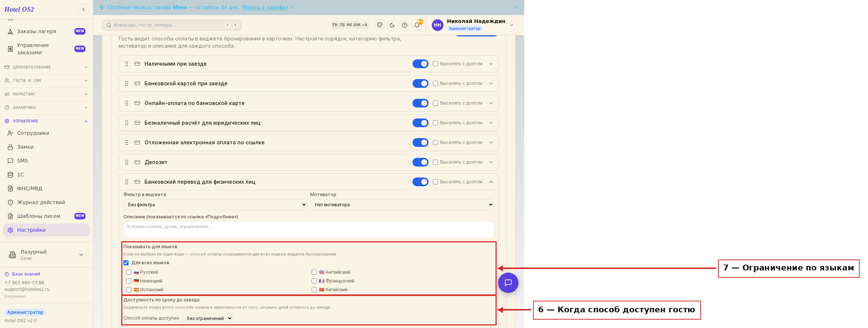Click Узнать о тарифах link
The width and height of the screenshot is (868, 328).
coord(265,7)
